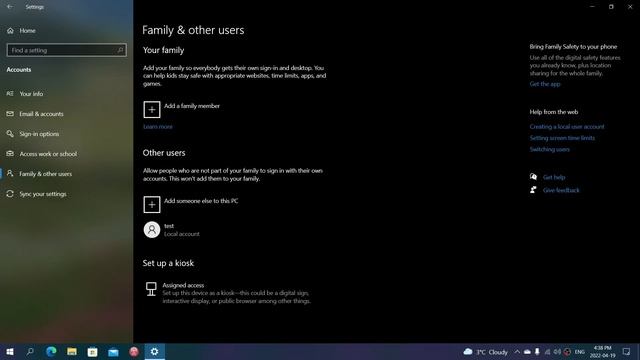The height and width of the screenshot is (360, 640).
Task: Click plus icon for Add someone else to this PC
Action: coord(151,204)
